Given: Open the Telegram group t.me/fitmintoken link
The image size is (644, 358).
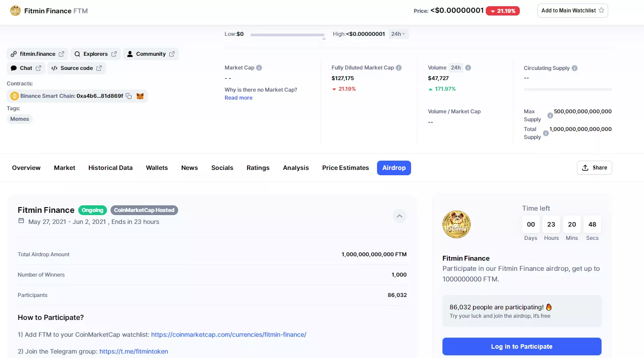Looking at the screenshot, I should point(133,351).
